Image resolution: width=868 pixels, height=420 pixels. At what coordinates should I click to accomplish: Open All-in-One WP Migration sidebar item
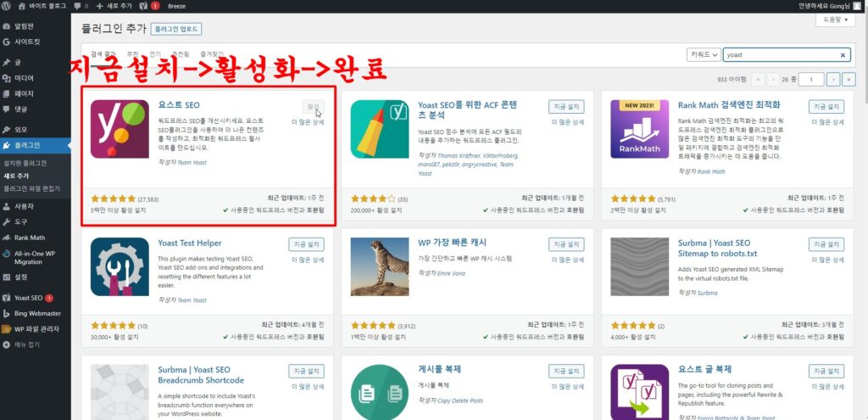(36, 257)
